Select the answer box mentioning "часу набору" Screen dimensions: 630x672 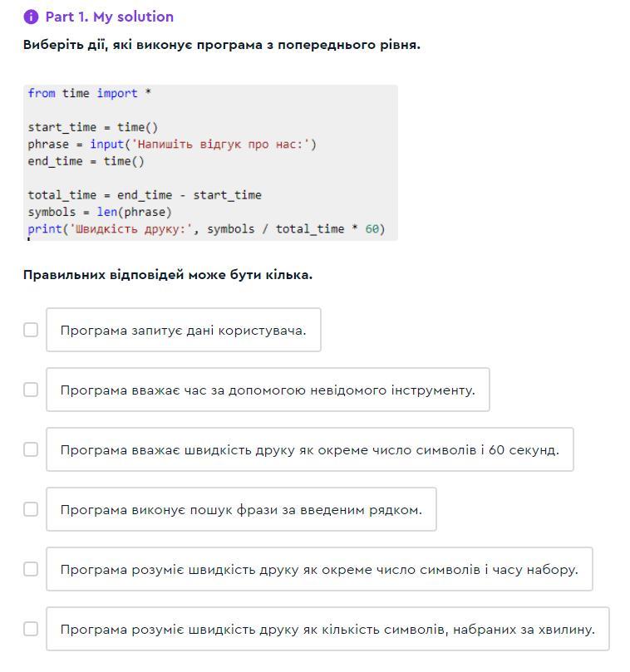coord(319,569)
